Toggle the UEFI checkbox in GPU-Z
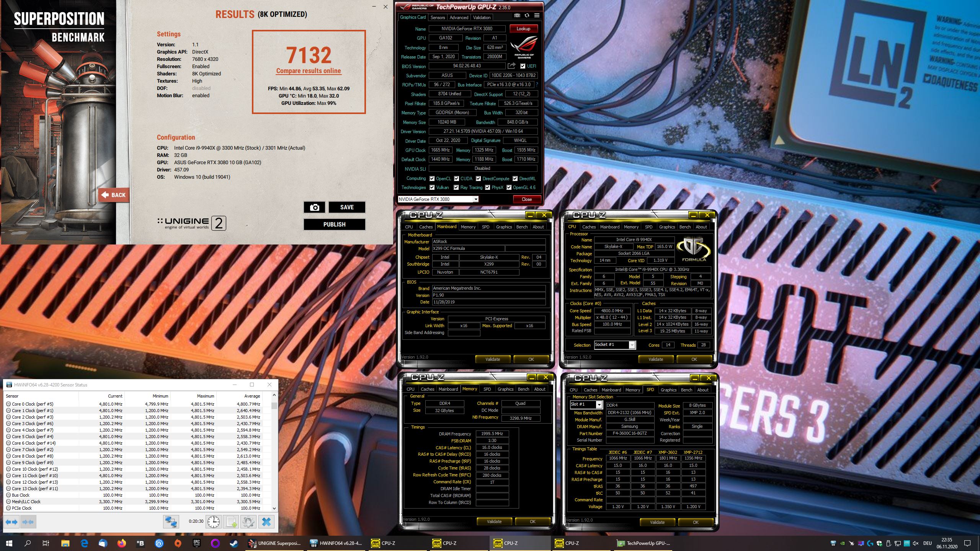Screen dimensions: 980x551 point(523,66)
